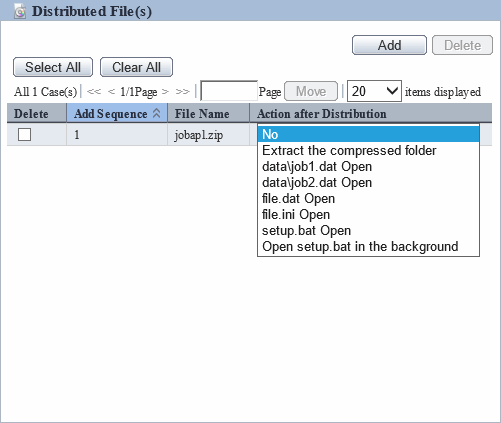501x423 pixels.
Task: Click Action after Distribution column header
Action: [371, 113]
